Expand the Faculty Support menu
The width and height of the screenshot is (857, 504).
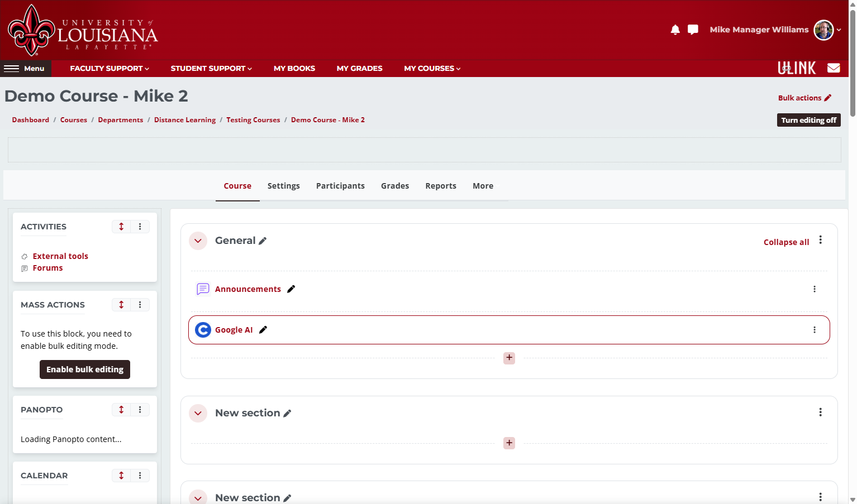click(109, 69)
